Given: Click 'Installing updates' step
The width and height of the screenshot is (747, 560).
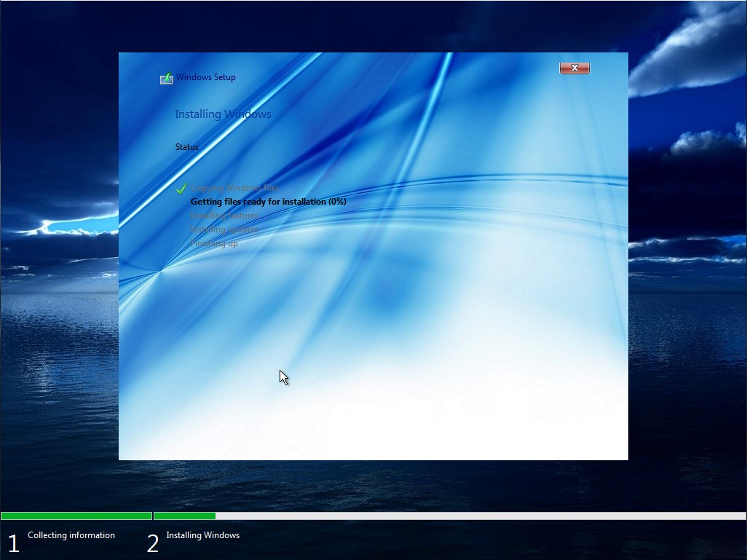Looking at the screenshot, I should tap(224, 229).
